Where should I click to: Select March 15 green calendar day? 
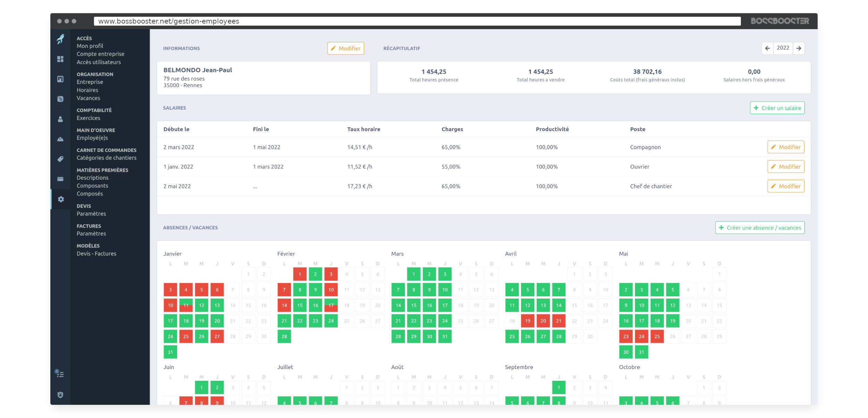click(x=414, y=305)
